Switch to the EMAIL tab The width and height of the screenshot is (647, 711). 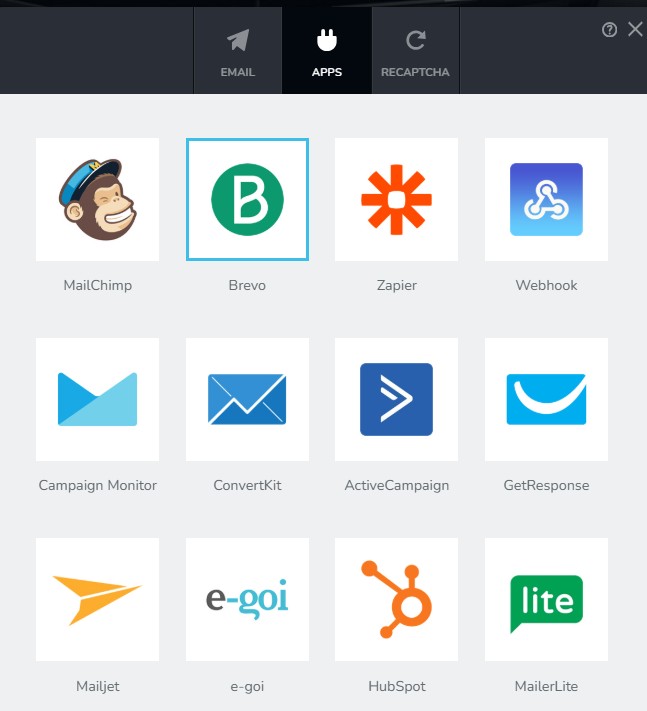pyautogui.click(x=238, y=51)
